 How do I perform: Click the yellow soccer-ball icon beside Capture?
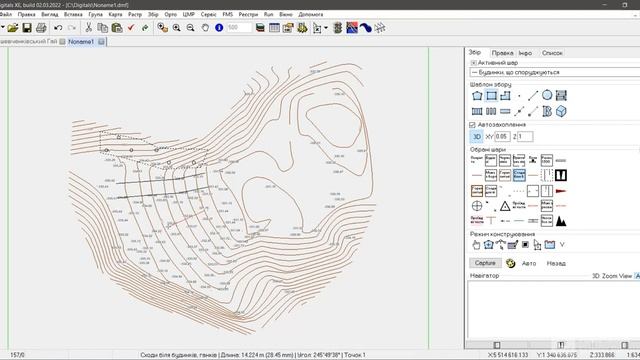point(510,263)
